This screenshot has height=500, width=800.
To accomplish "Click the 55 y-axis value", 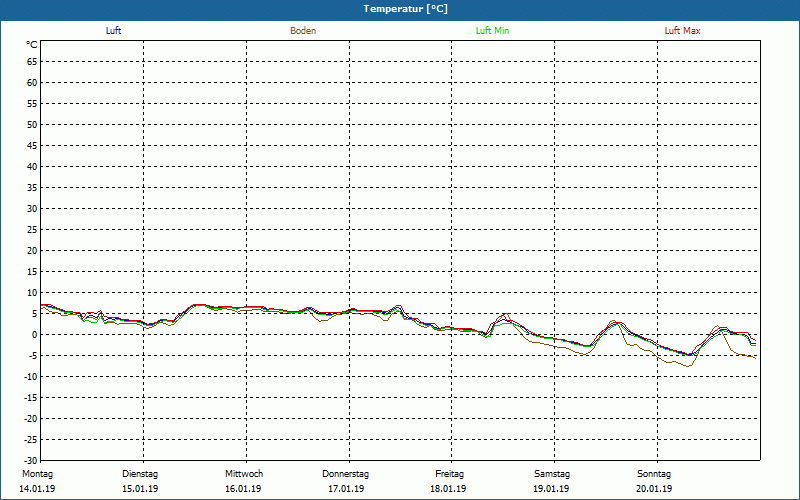I will pos(32,104).
